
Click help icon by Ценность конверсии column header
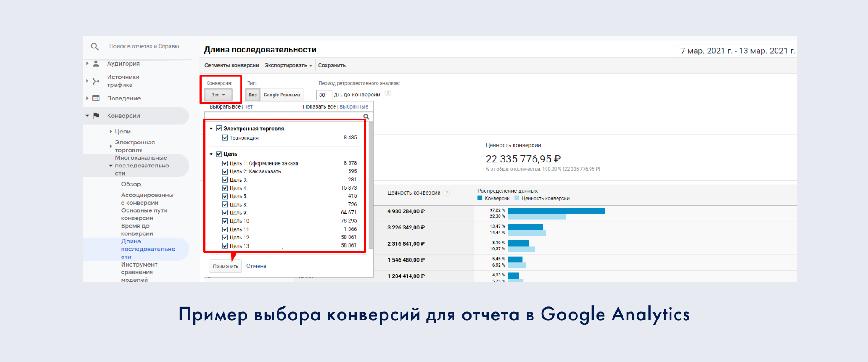447,193
